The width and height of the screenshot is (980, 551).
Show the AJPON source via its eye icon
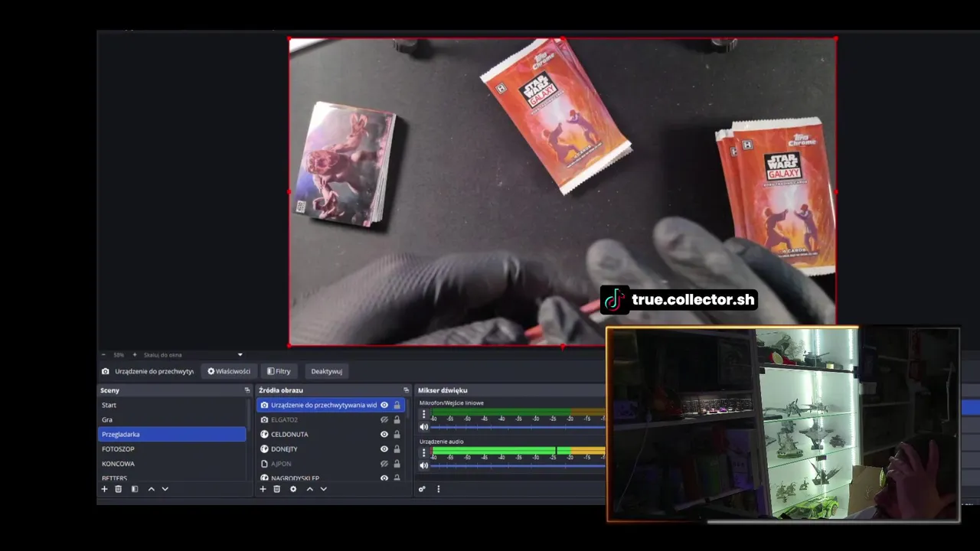click(384, 464)
